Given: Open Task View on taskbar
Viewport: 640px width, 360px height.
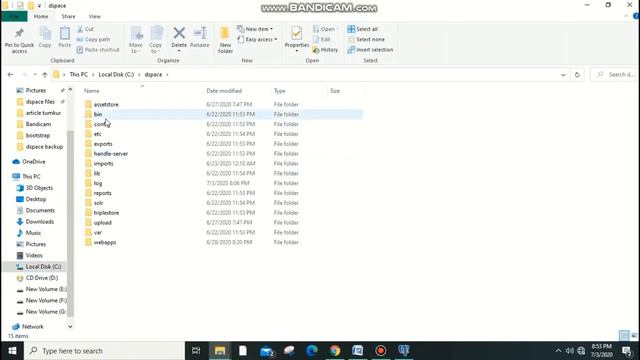Looking at the screenshot, I should point(196,351).
